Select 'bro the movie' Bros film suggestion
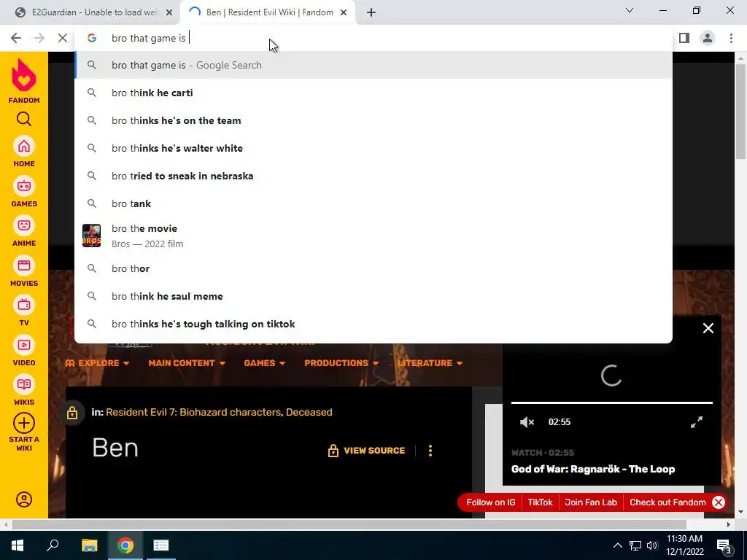The height and width of the screenshot is (560, 747). [373, 236]
